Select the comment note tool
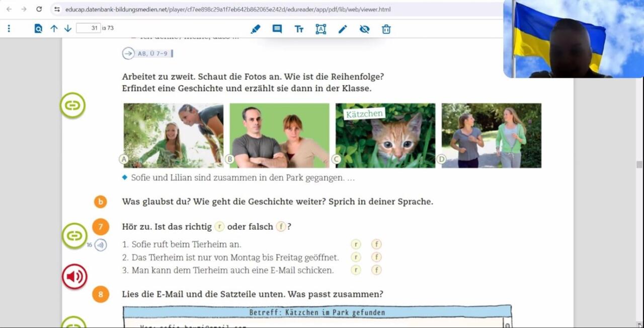 (x=277, y=29)
